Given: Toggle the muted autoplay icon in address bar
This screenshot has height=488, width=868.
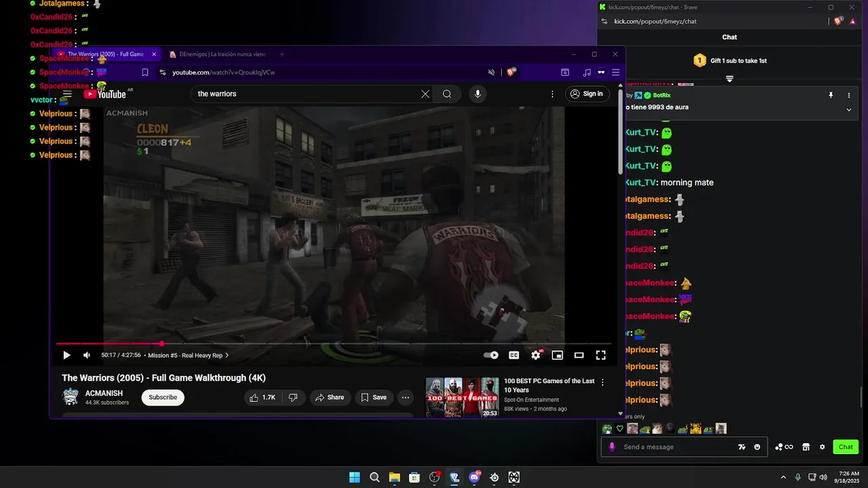Looking at the screenshot, I should pos(492,73).
